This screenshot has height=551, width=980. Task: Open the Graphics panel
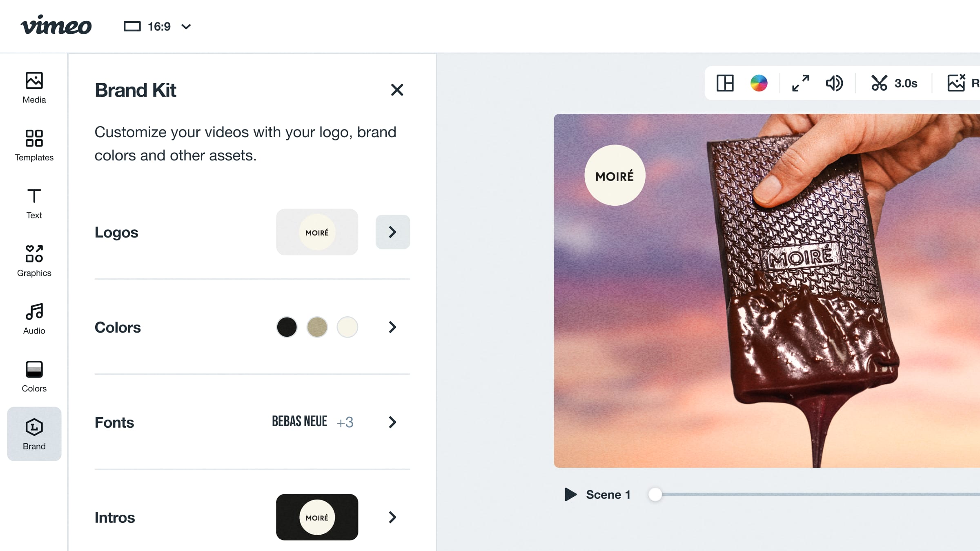[34, 261]
